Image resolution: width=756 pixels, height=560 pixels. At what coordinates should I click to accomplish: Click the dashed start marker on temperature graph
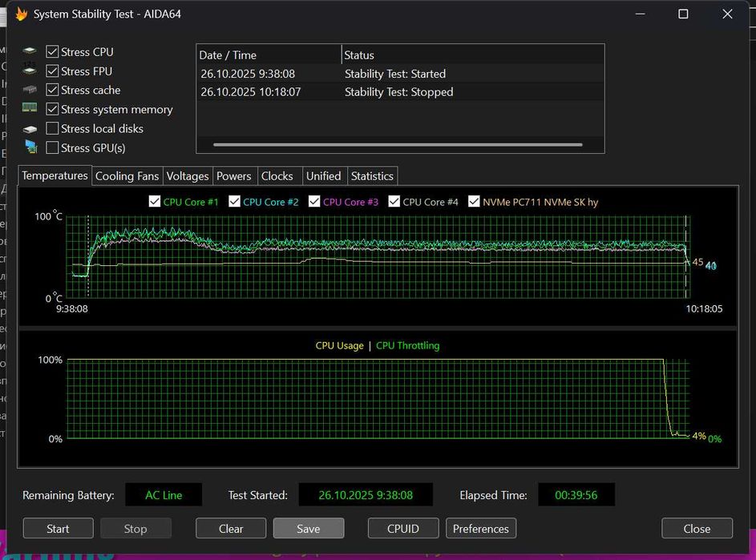(88, 257)
